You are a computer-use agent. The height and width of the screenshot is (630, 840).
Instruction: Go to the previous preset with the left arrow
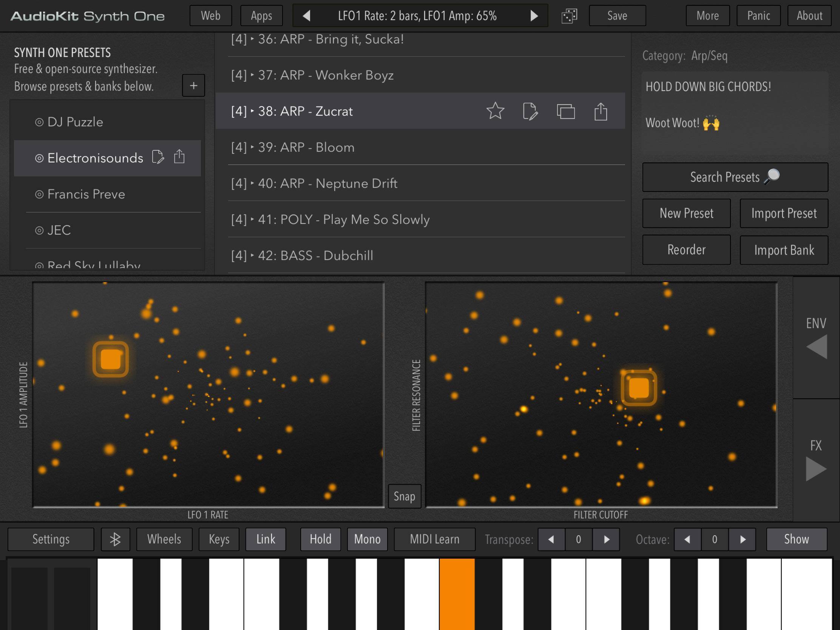[x=307, y=16]
